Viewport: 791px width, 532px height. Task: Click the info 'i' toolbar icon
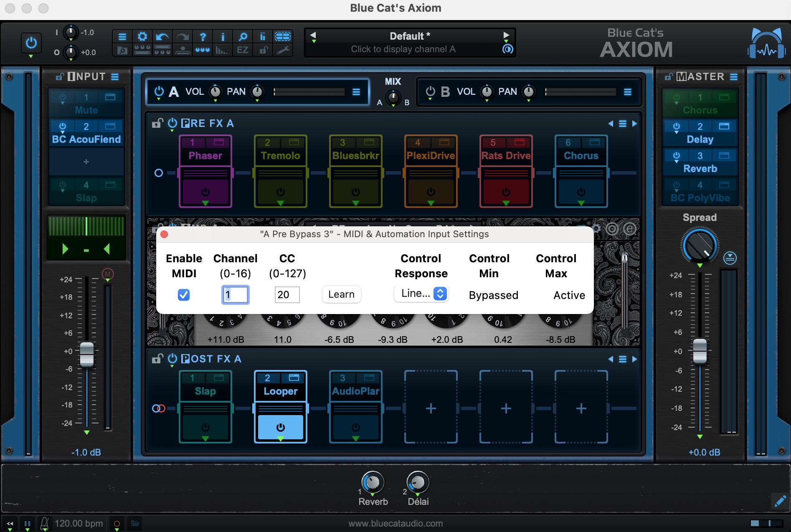click(223, 37)
